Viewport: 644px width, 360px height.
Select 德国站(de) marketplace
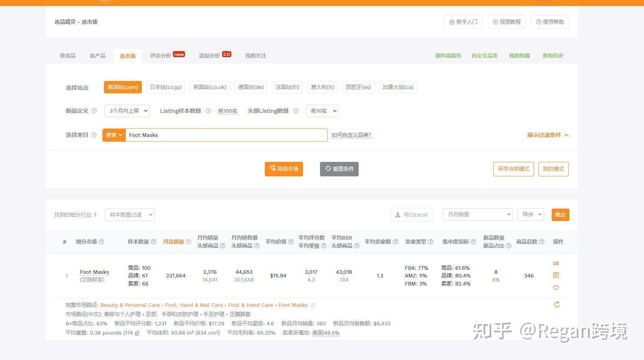tap(251, 87)
